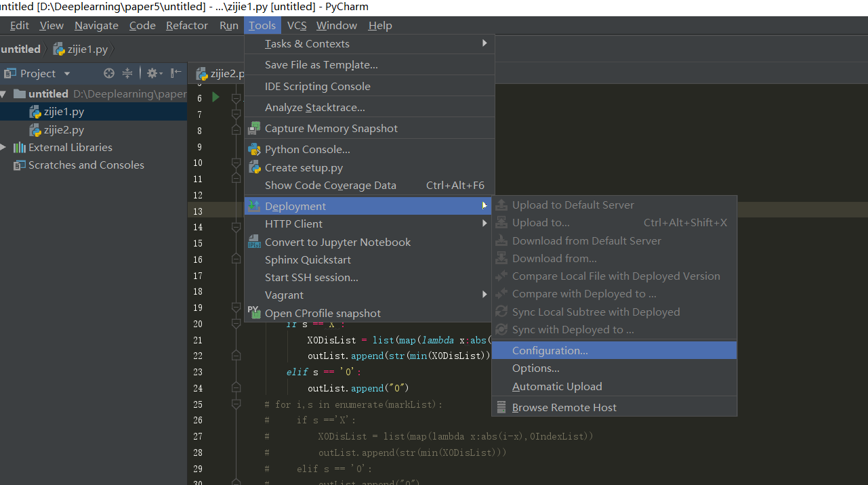
Task: Click the collapse all icon in Project panel
Action: pos(127,73)
